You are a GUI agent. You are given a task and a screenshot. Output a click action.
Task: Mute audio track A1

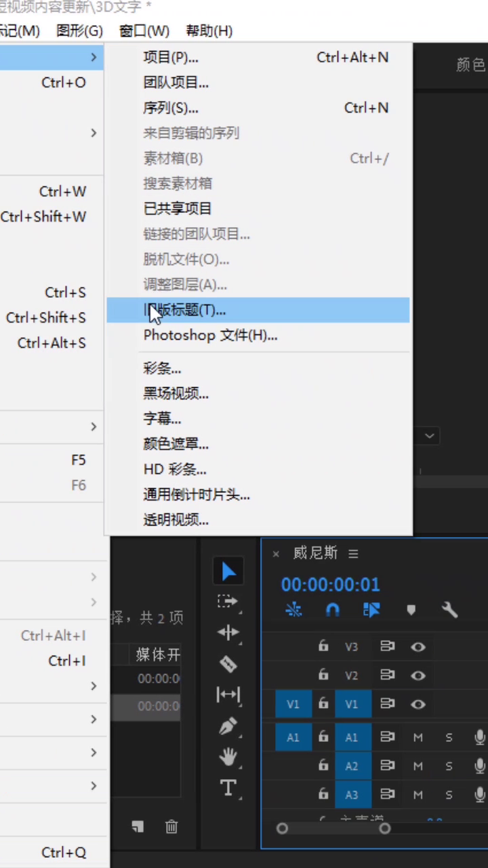418,737
